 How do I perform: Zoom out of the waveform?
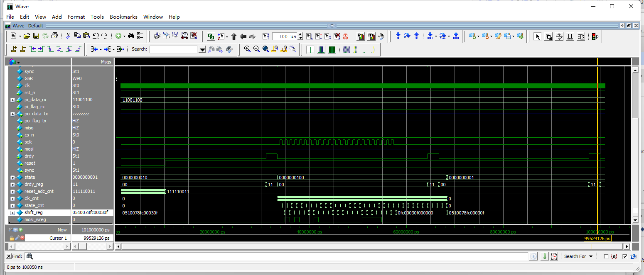[256, 49]
